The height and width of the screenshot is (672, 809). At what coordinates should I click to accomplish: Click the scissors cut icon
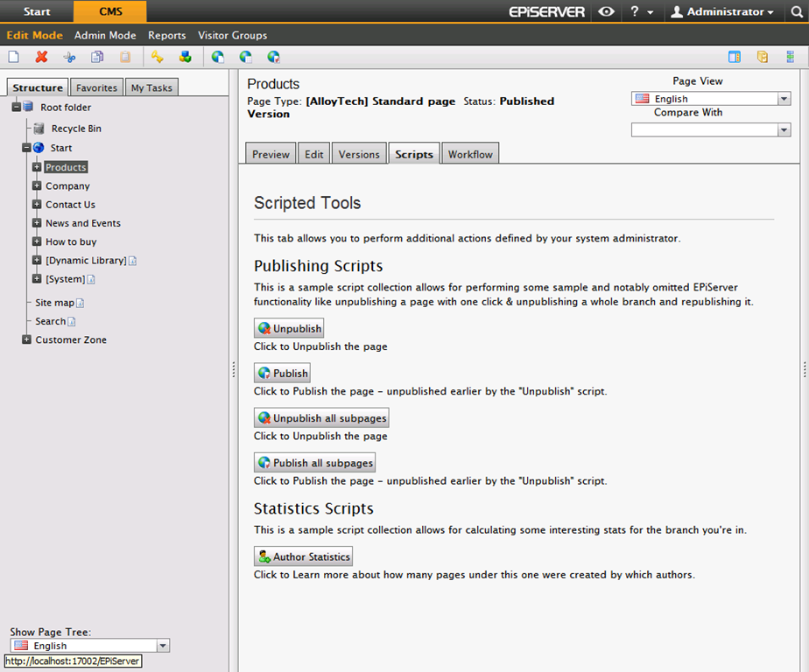pos(69,57)
